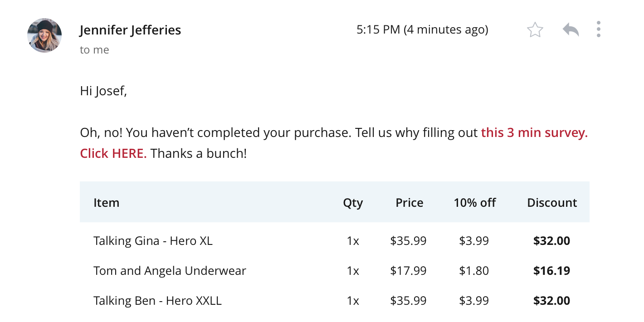Select the Discount column header
The image size is (644, 322).
[552, 202]
